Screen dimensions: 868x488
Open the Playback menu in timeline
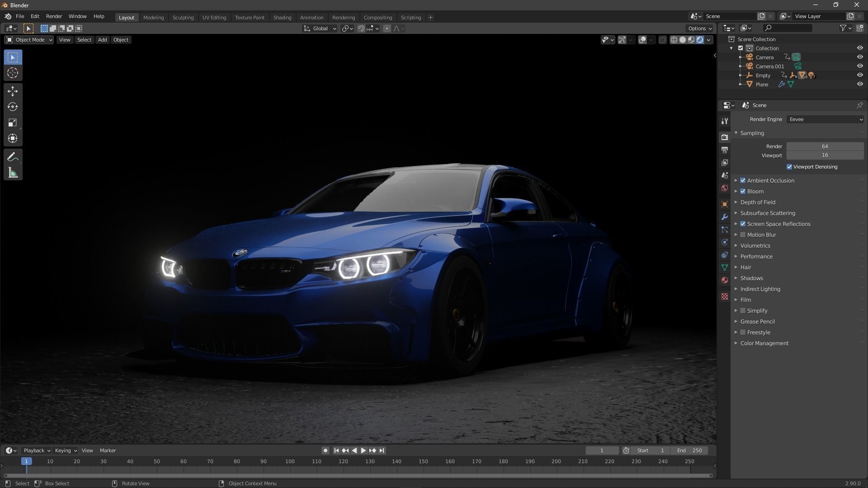pos(37,450)
